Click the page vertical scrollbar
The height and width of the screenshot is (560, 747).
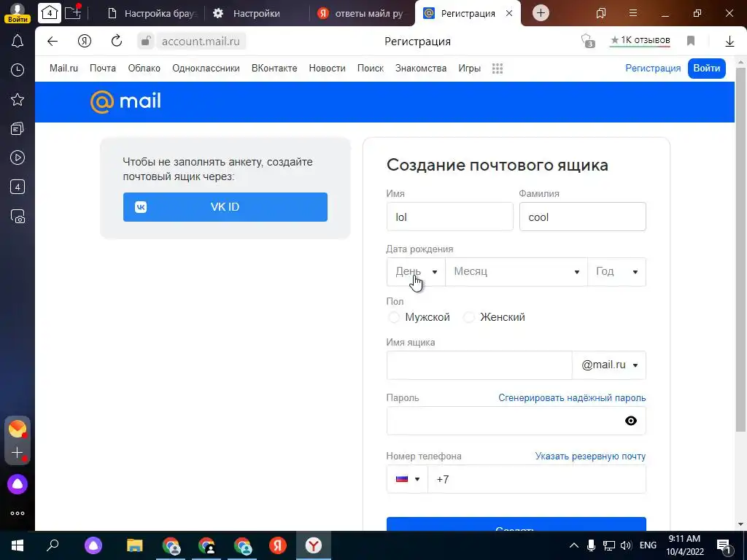[740, 250]
